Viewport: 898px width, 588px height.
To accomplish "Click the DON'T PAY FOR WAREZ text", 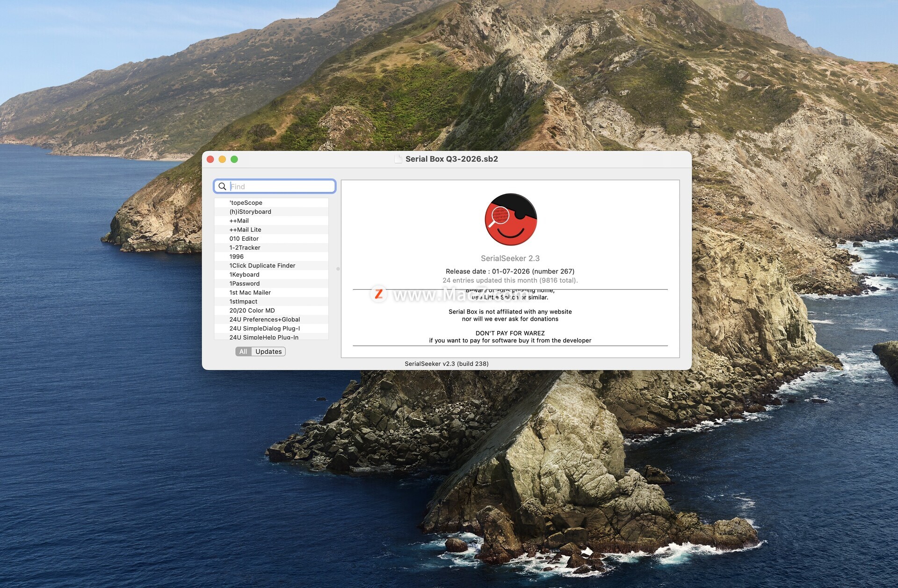I will coord(510,333).
